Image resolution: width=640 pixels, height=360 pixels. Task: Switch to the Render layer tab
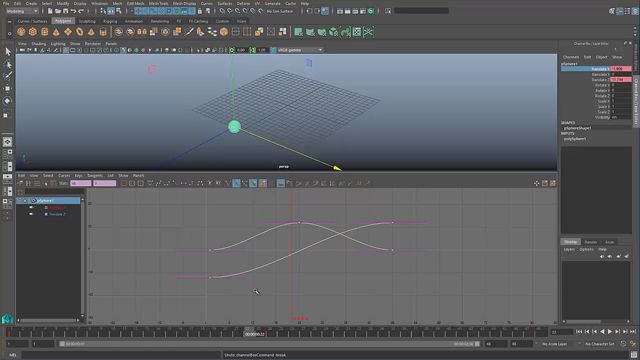[590, 242]
